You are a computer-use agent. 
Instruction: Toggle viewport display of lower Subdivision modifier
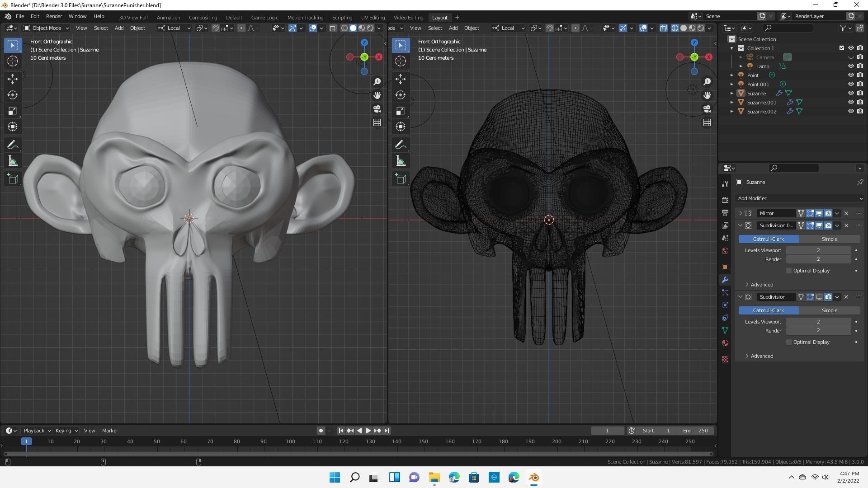point(819,297)
